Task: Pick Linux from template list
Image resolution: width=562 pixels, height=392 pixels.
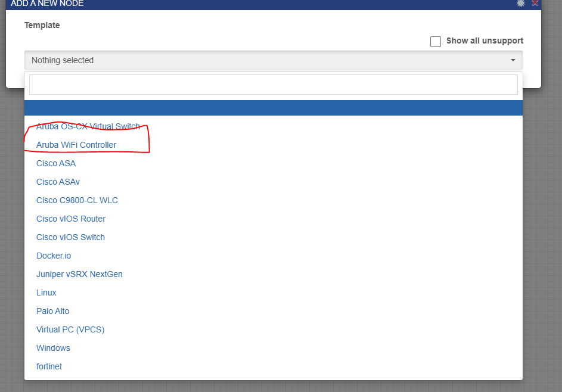Action: 274,293
